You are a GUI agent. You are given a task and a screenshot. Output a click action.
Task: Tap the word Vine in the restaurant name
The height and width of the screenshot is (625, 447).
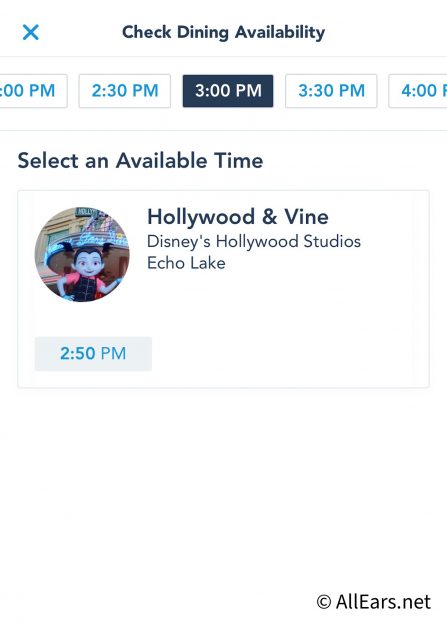point(306,217)
